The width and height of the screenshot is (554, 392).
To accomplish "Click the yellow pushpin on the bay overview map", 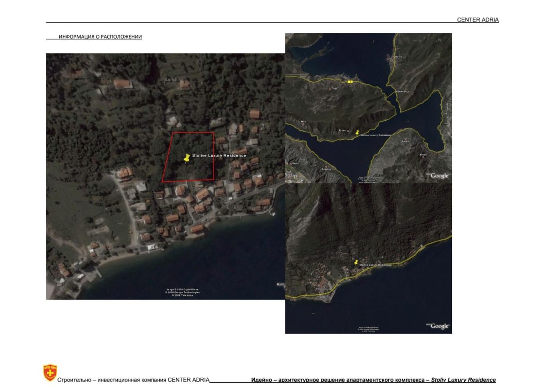I will pyautogui.click(x=357, y=132).
